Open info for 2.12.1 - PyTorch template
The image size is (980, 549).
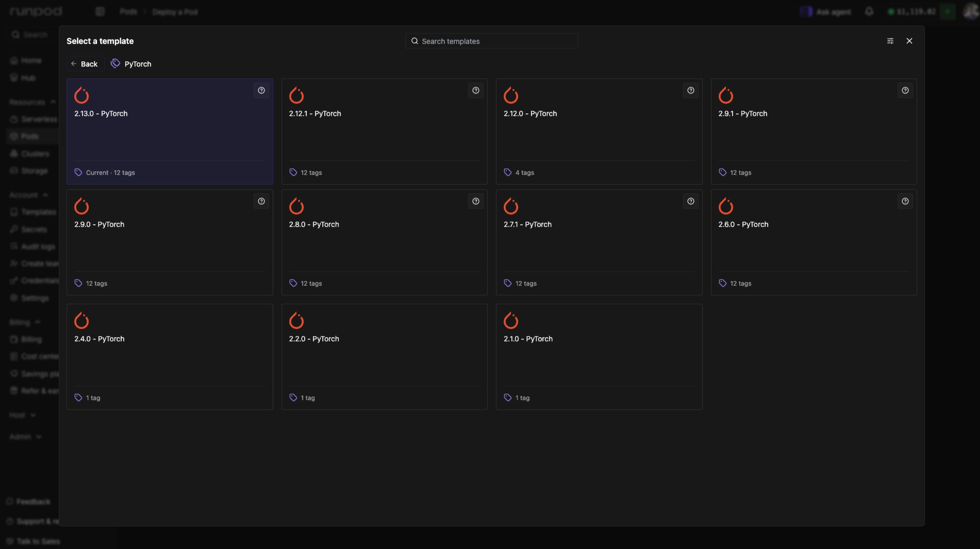tap(476, 90)
